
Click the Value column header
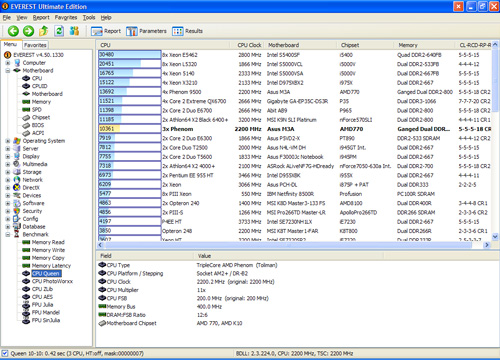(x=289, y=256)
